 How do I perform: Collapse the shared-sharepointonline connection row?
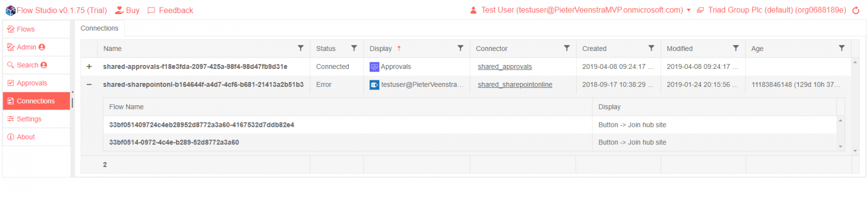click(89, 85)
